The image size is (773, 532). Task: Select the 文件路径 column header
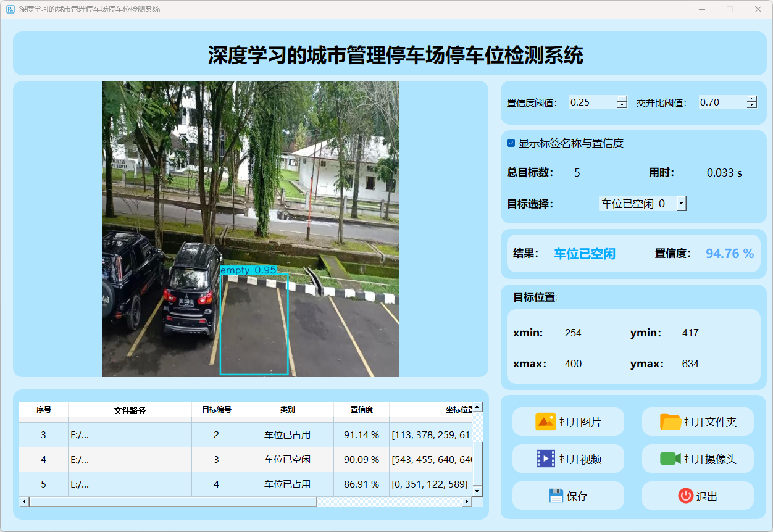(x=130, y=410)
